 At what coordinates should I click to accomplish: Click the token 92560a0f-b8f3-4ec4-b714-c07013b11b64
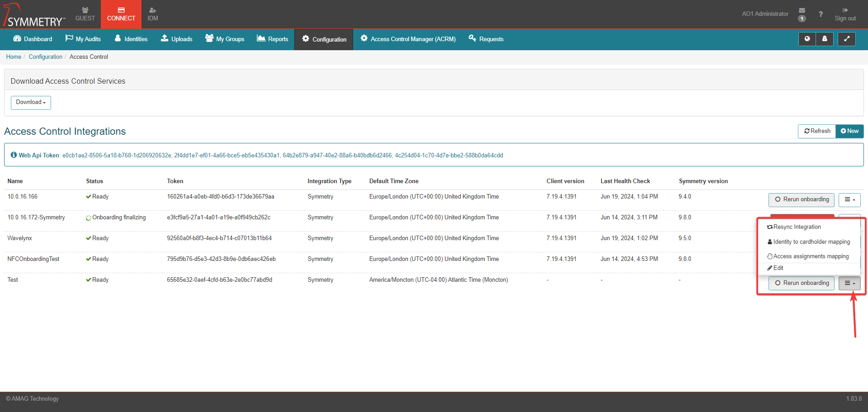[x=219, y=238]
